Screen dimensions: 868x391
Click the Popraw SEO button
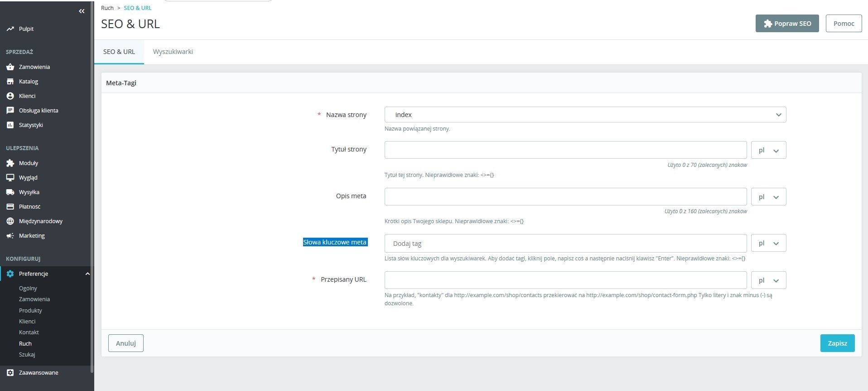787,24
